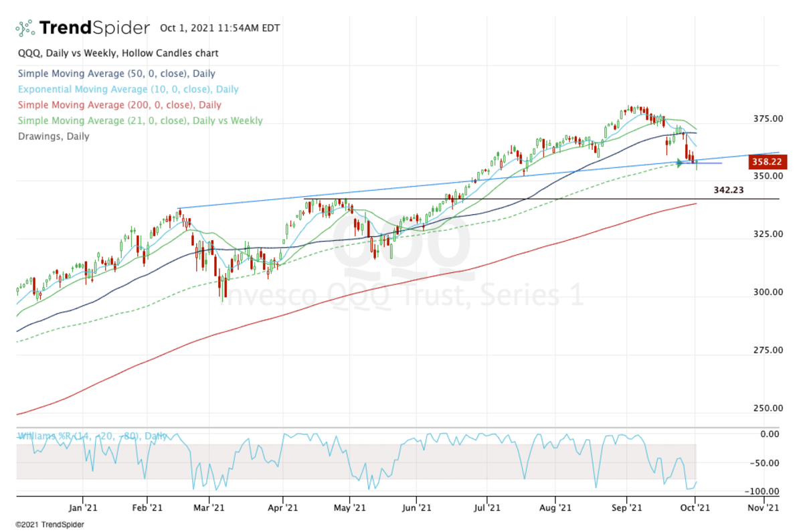Click the TrendSpider logo icon
Viewport: 803px width, 532px height.
pyautogui.click(x=25, y=28)
